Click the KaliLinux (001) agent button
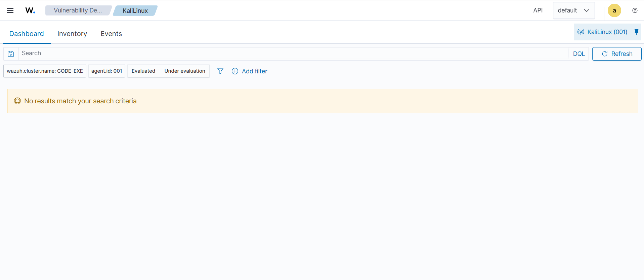This screenshot has height=280, width=644. (x=602, y=32)
